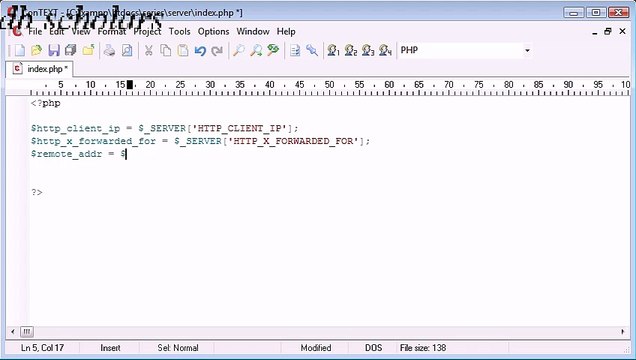Screen dimensions: 636x360
Task: Click the Modified status indicator
Action: [x=316, y=348]
